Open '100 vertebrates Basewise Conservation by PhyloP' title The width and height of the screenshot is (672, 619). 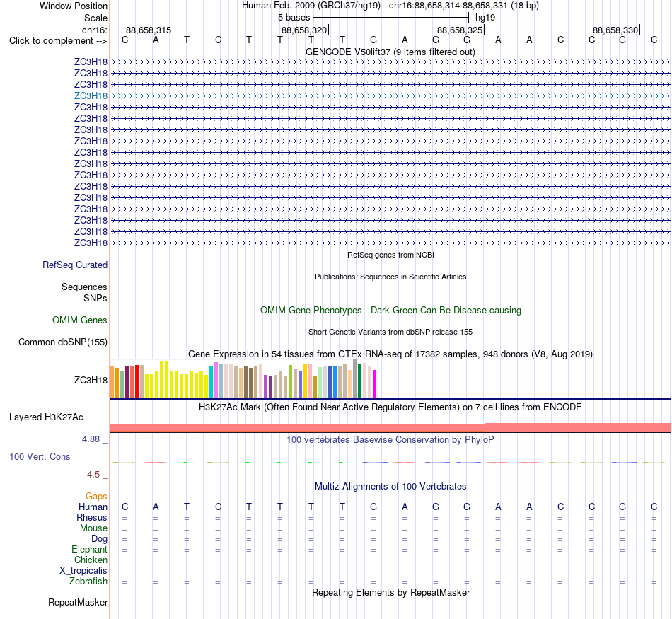click(390, 440)
